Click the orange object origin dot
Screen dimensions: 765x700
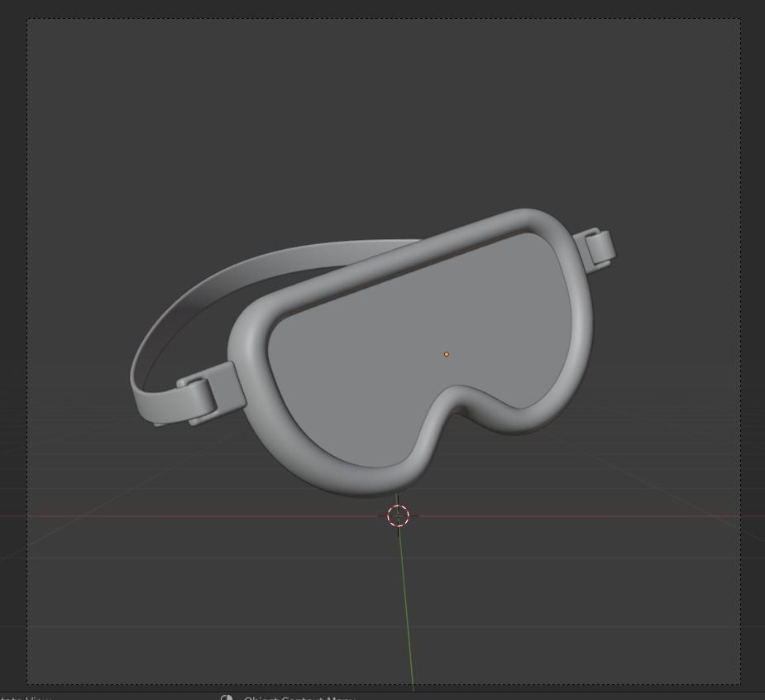click(446, 354)
